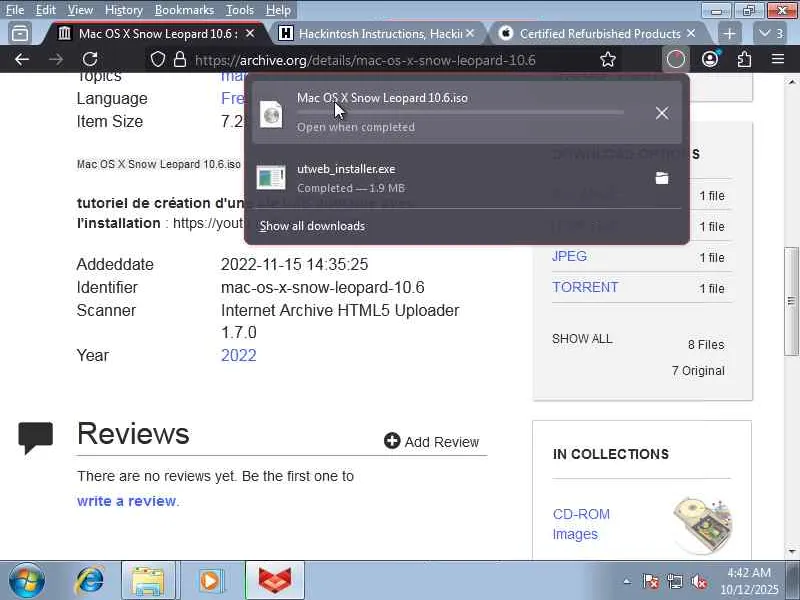The image size is (800, 600).
Task: Go back using the back arrow
Action: click(x=21, y=60)
